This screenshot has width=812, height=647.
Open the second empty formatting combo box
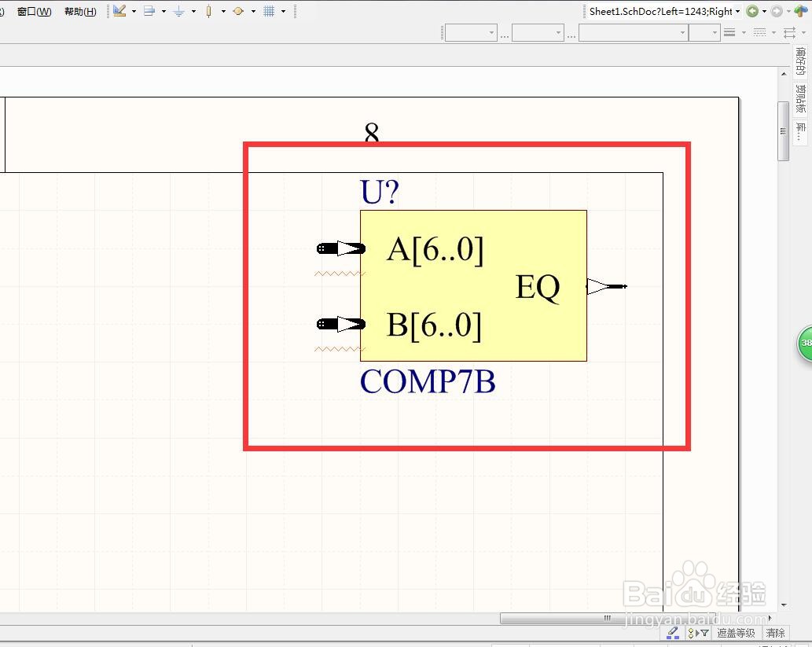click(x=538, y=33)
